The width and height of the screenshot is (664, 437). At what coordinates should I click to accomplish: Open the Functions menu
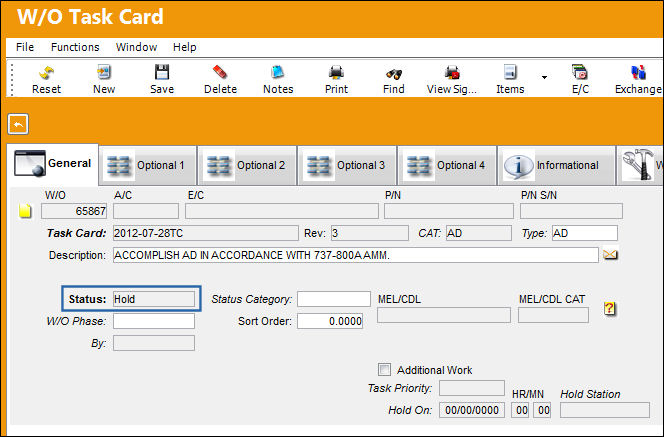tap(75, 47)
